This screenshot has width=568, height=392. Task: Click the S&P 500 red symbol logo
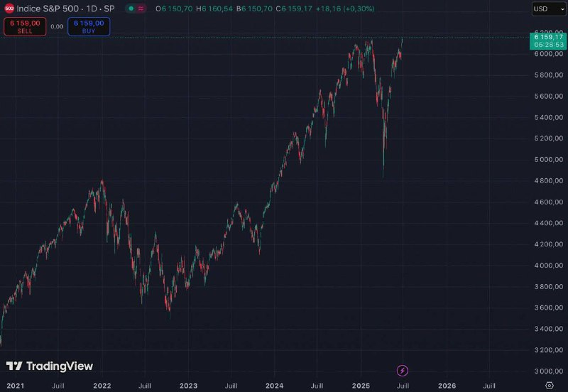(9, 9)
